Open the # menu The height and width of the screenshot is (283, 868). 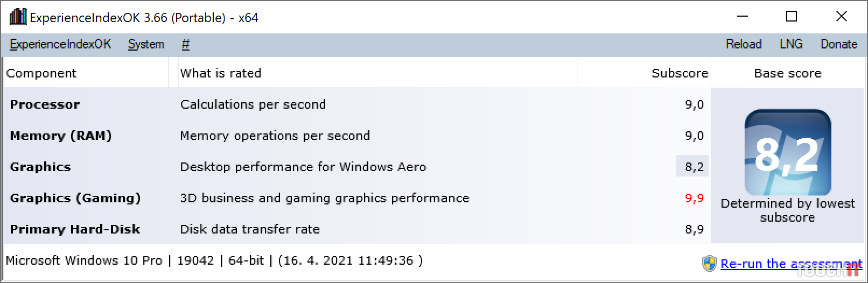(x=186, y=44)
